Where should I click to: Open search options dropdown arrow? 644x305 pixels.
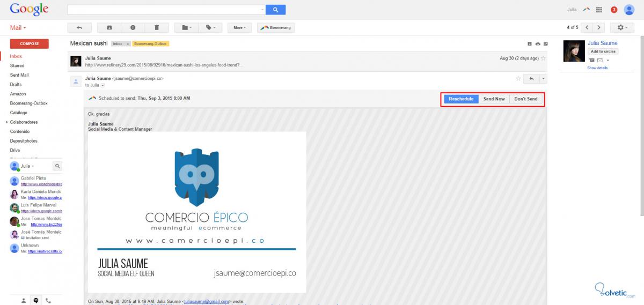click(262, 10)
